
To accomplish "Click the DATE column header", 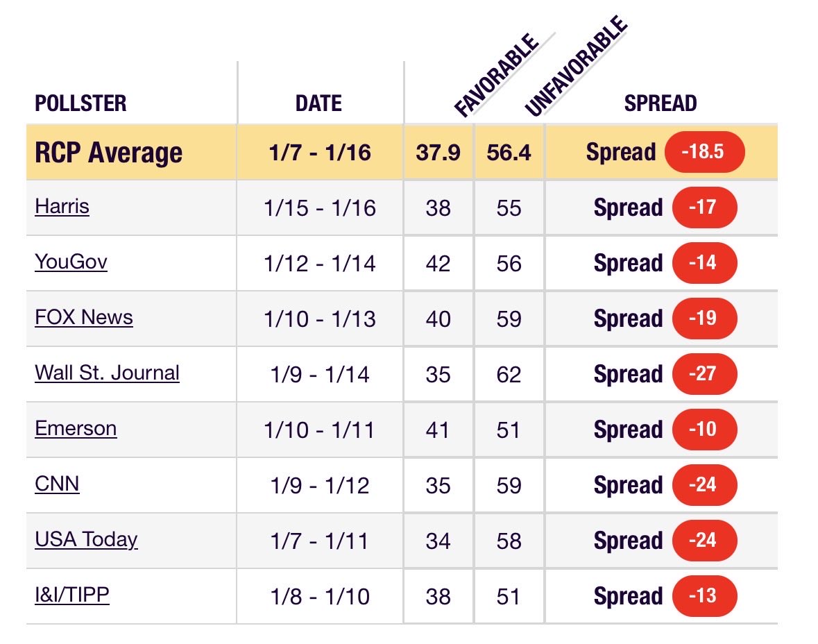I will point(318,103).
